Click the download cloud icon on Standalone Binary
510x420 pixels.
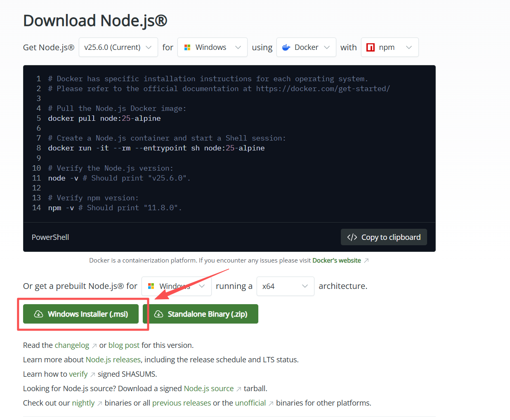158,314
